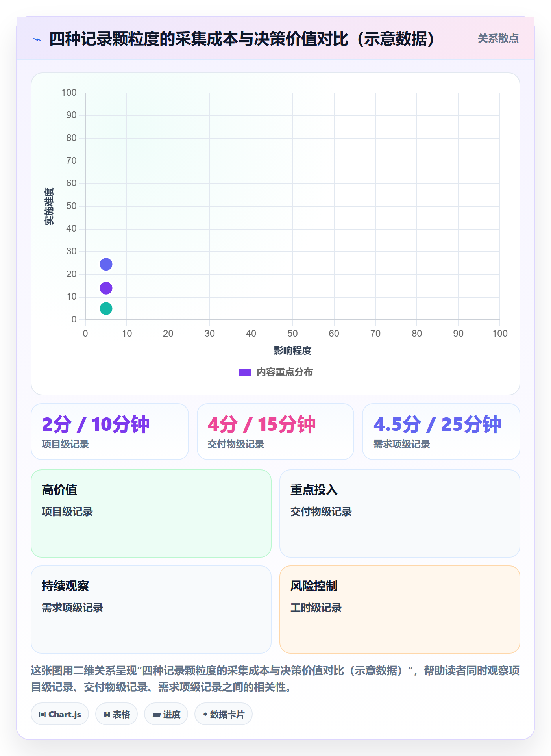Click the 关系散点 label in the header

click(x=498, y=39)
